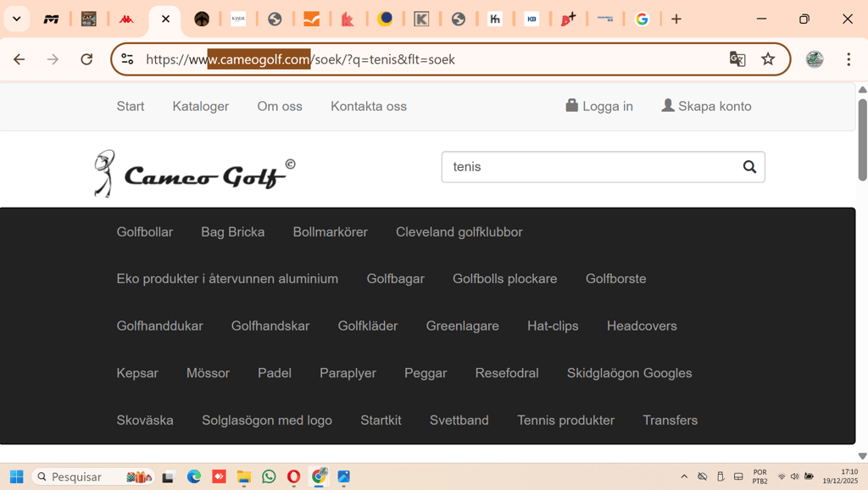Image resolution: width=868 pixels, height=490 pixels.
Task: Close the current active tab
Action: 165,19
